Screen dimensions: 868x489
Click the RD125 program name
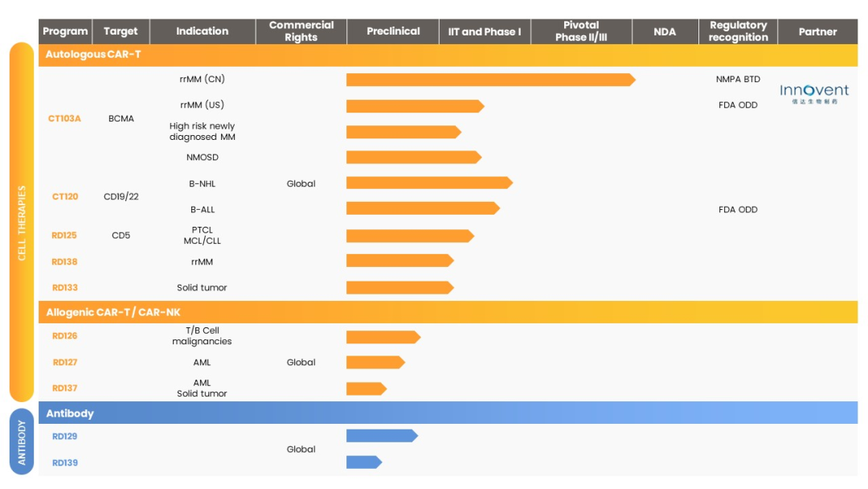65,236
